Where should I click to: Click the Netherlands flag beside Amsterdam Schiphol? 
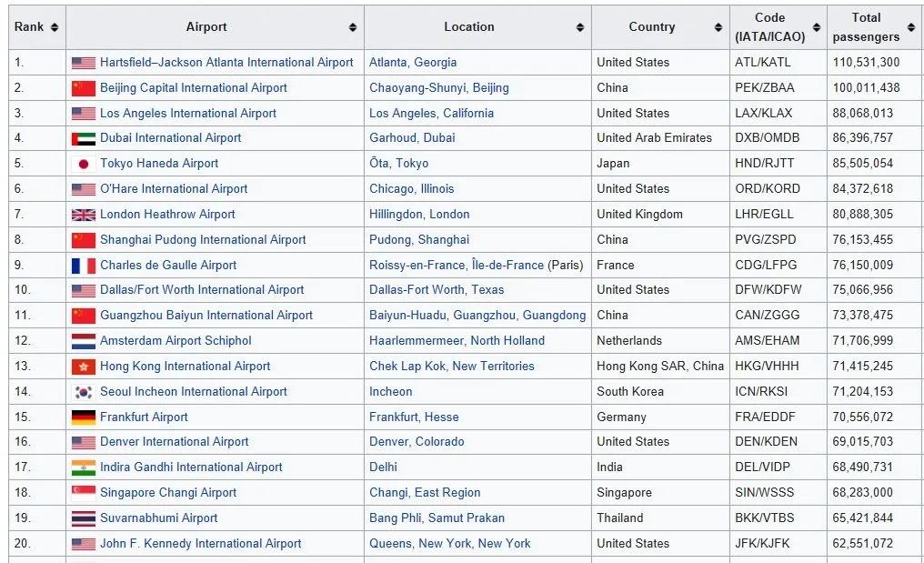pyautogui.click(x=84, y=342)
